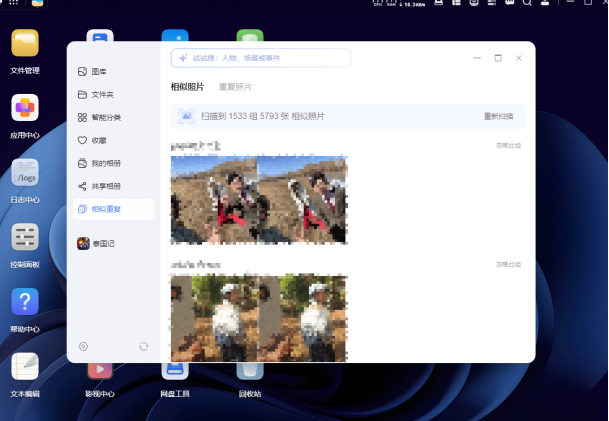This screenshot has height=421, width=609.
Task: Focus the AI search field 试试搜：人物、场景或事件
Action: pyautogui.click(x=261, y=58)
